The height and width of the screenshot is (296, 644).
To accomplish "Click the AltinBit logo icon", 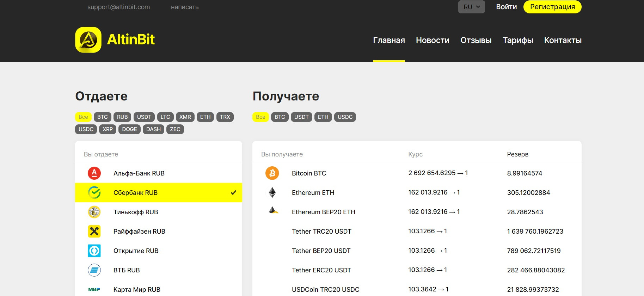I will pos(88,40).
